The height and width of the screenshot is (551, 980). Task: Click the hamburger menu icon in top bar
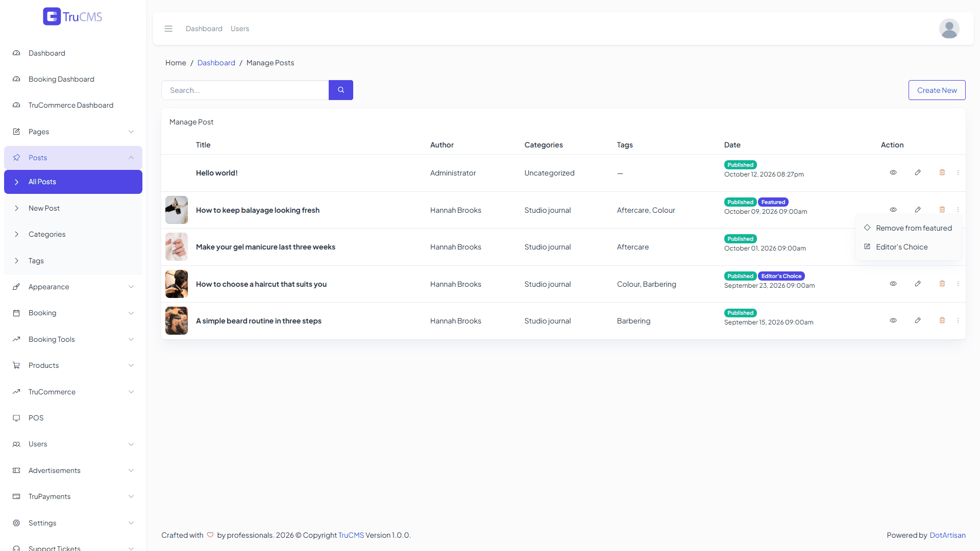[168, 29]
